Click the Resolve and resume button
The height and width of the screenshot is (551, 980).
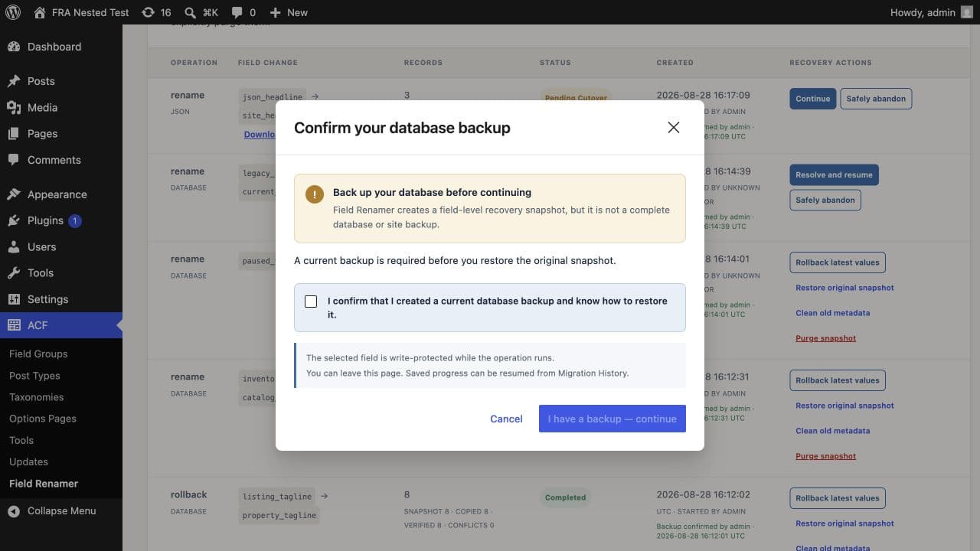coord(834,175)
